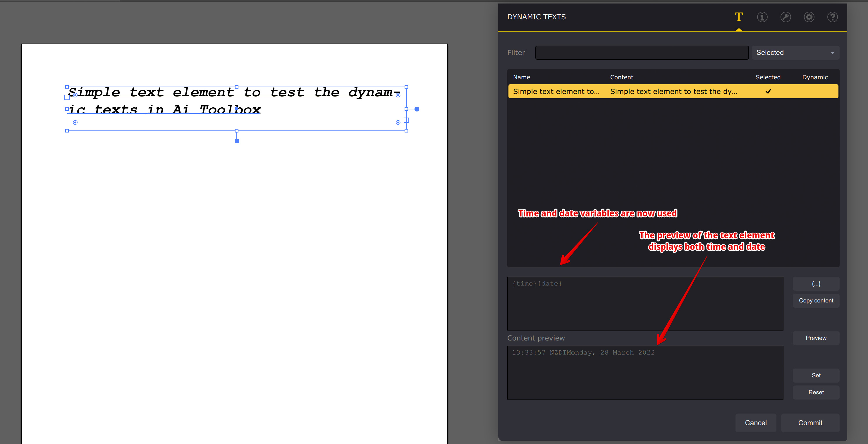Open the license key panel
The image size is (868, 444).
coord(786,17)
